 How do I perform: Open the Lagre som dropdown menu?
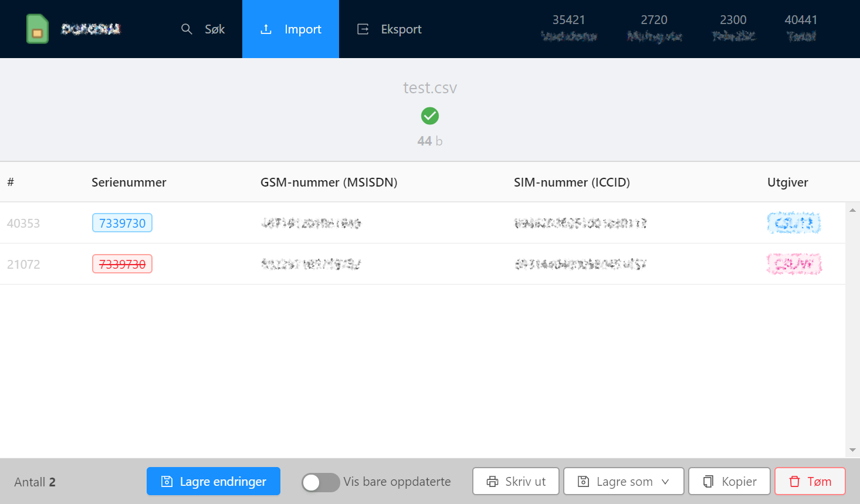click(624, 482)
